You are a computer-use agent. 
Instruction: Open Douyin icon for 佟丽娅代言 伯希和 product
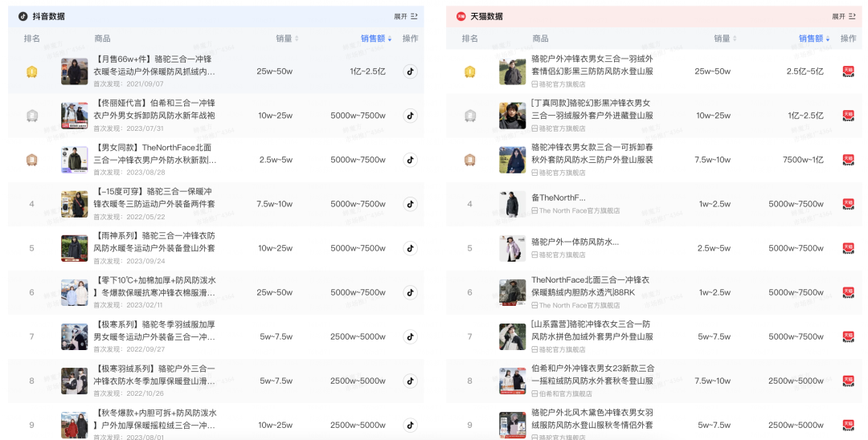click(x=410, y=116)
